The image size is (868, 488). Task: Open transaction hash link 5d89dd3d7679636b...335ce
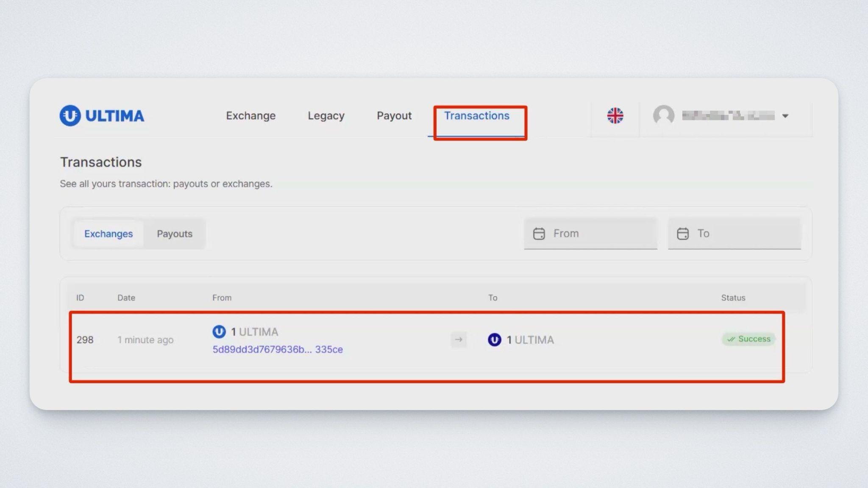click(x=278, y=349)
